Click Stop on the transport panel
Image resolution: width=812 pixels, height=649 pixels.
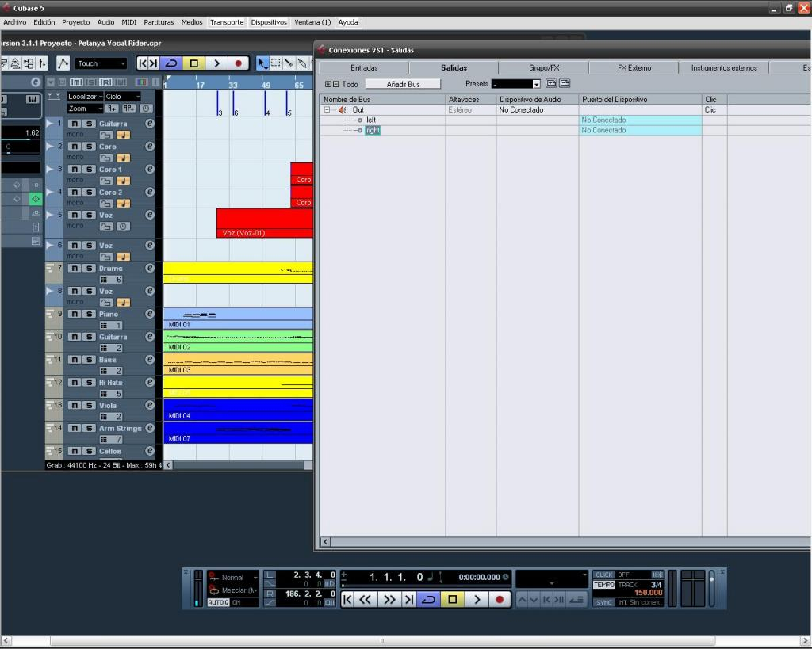pos(453,599)
